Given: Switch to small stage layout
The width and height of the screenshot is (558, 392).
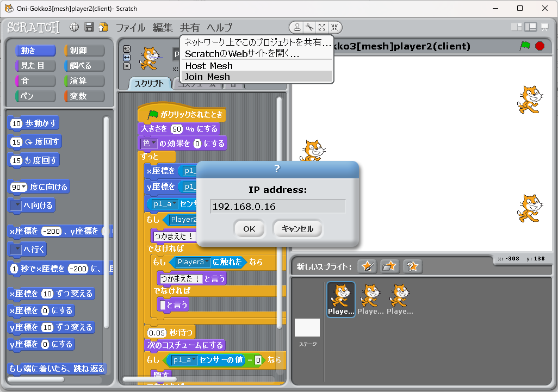Looking at the screenshot, I should 516,27.
